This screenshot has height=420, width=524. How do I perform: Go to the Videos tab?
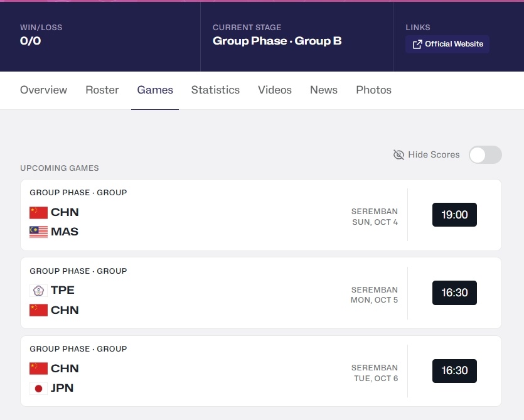coord(275,90)
